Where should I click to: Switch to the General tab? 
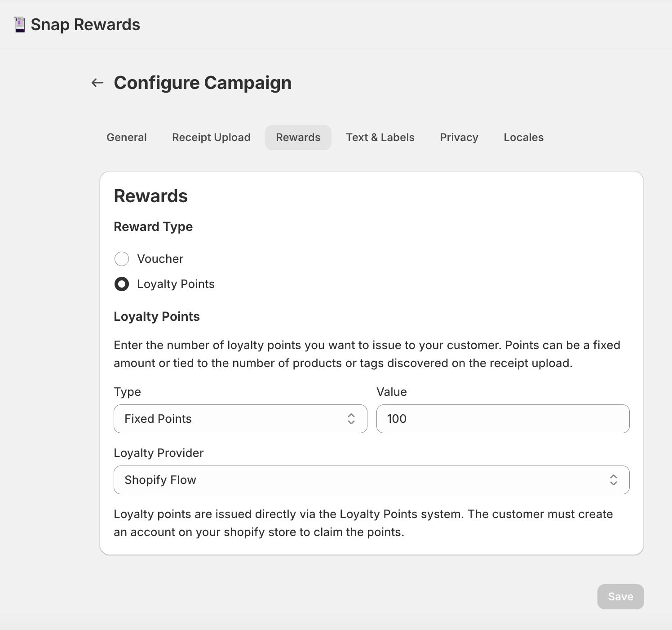(127, 138)
